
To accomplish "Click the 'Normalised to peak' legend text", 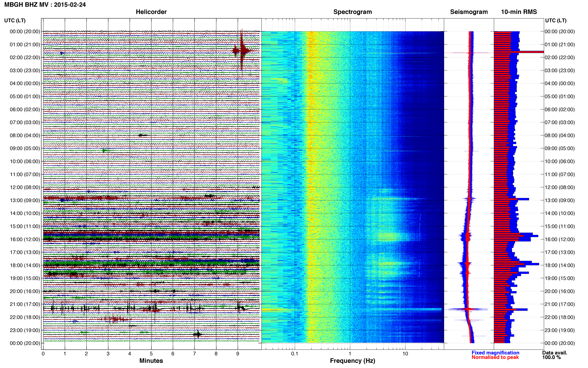I will [x=495, y=357].
